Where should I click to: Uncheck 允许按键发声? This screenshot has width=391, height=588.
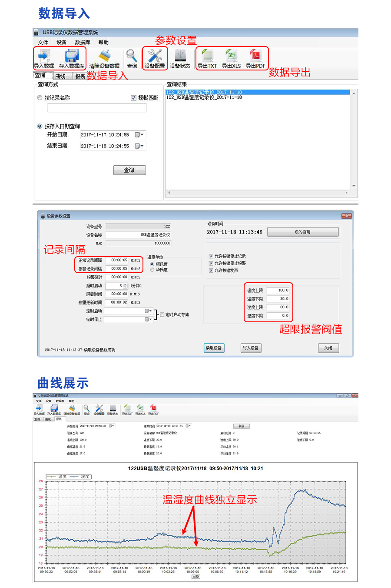tap(211, 271)
